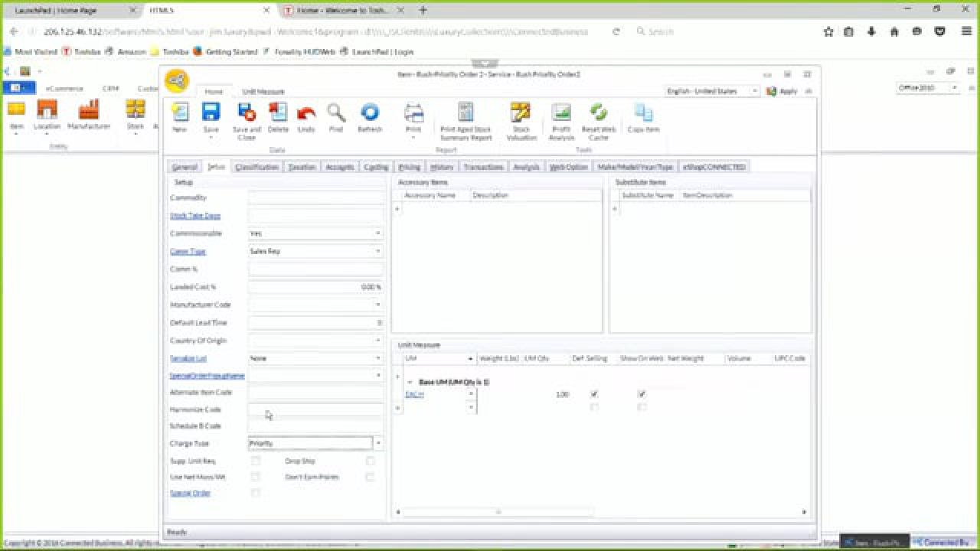This screenshot has width=980, height=551.
Task: Open the Charge Type dropdown
Action: (378, 443)
